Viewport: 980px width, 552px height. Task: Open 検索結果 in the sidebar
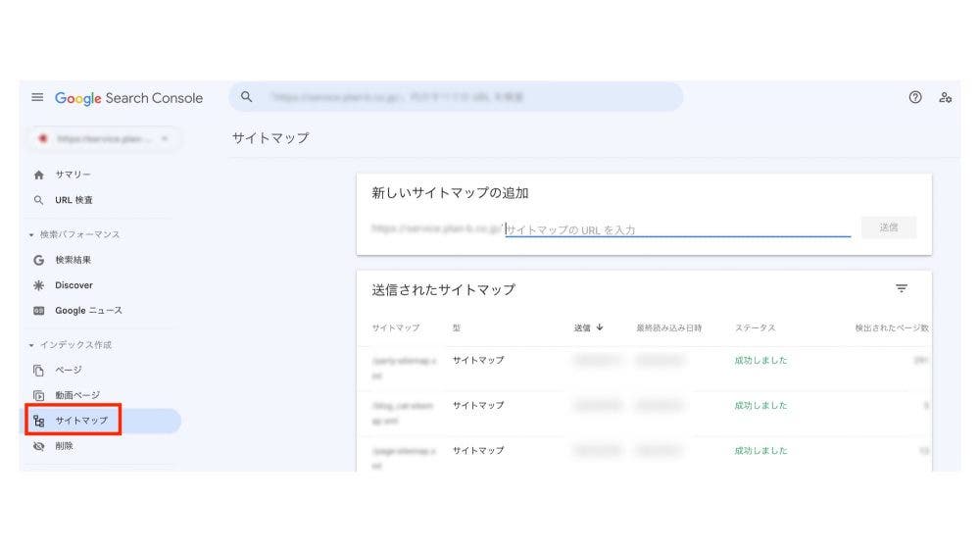click(73, 260)
